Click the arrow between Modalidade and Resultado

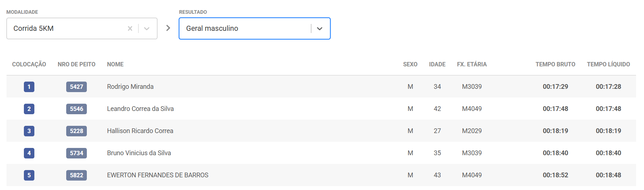pyautogui.click(x=168, y=28)
